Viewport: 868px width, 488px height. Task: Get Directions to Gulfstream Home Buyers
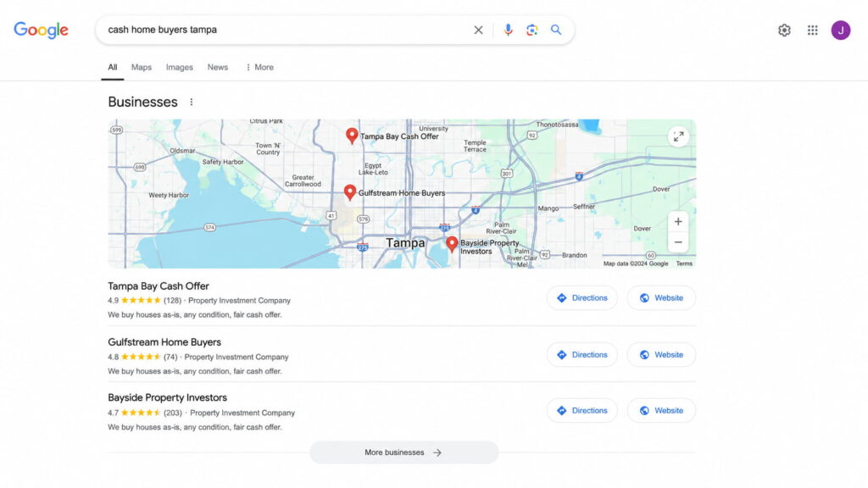[x=582, y=355]
